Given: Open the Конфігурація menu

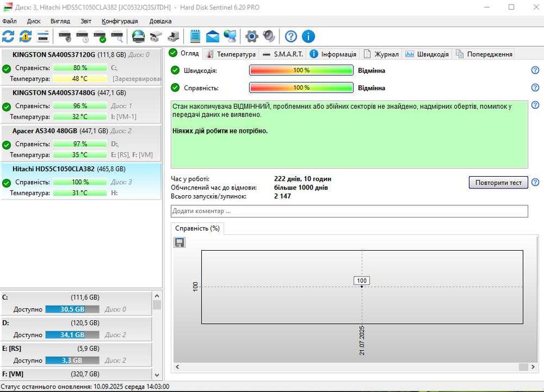Looking at the screenshot, I should [119, 21].
